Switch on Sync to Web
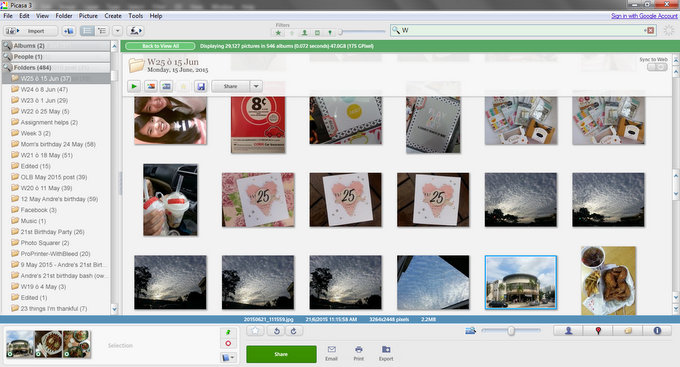The width and height of the screenshot is (680, 367). (x=657, y=67)
